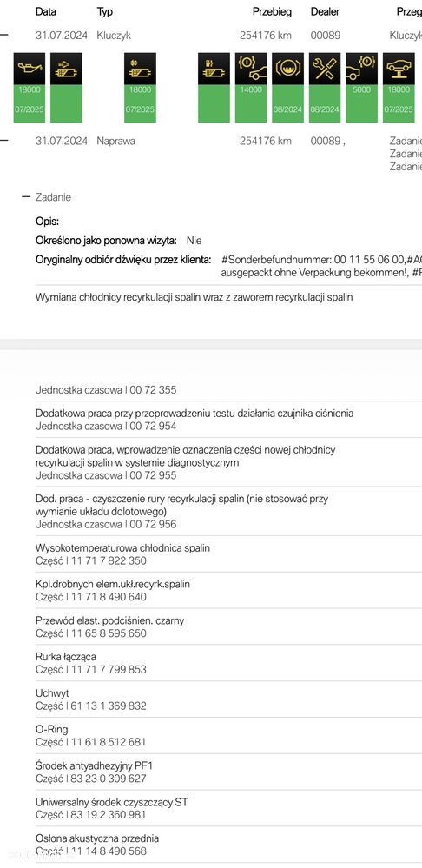
Task: Click the Dealer column header
Action: point(326,11)
